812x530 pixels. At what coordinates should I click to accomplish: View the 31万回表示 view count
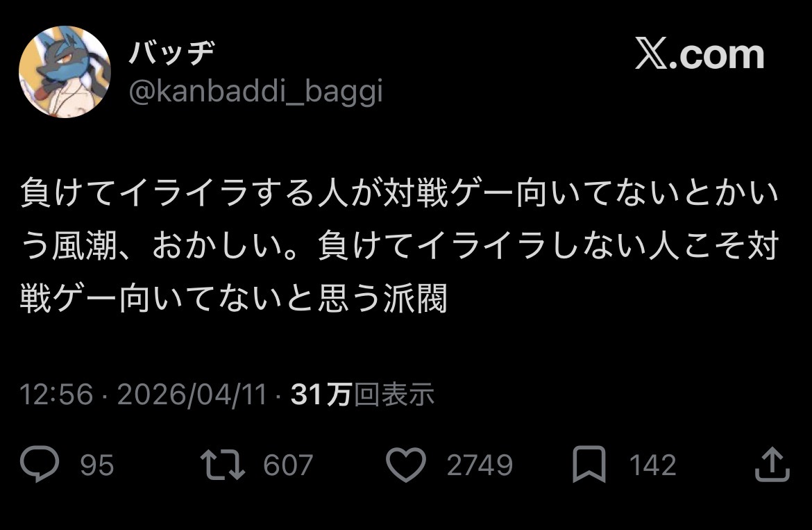pyautogui.click(x=362, y=395)
